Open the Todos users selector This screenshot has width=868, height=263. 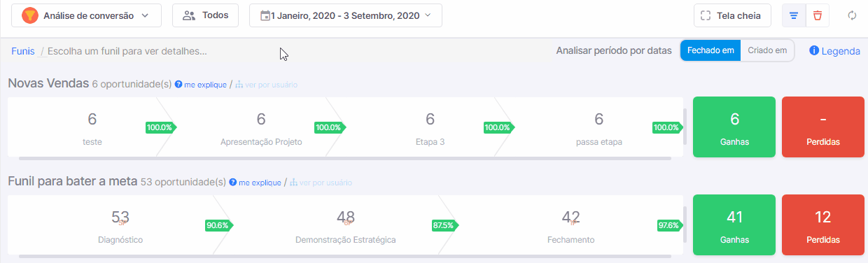pyautogui.click(x=205, y=15)
